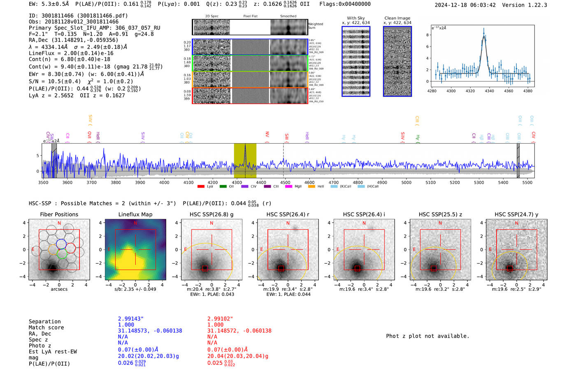Click the dashed marker near 4500 in spectrum
This screenshot has width=576, height=392.
(283, 160)
